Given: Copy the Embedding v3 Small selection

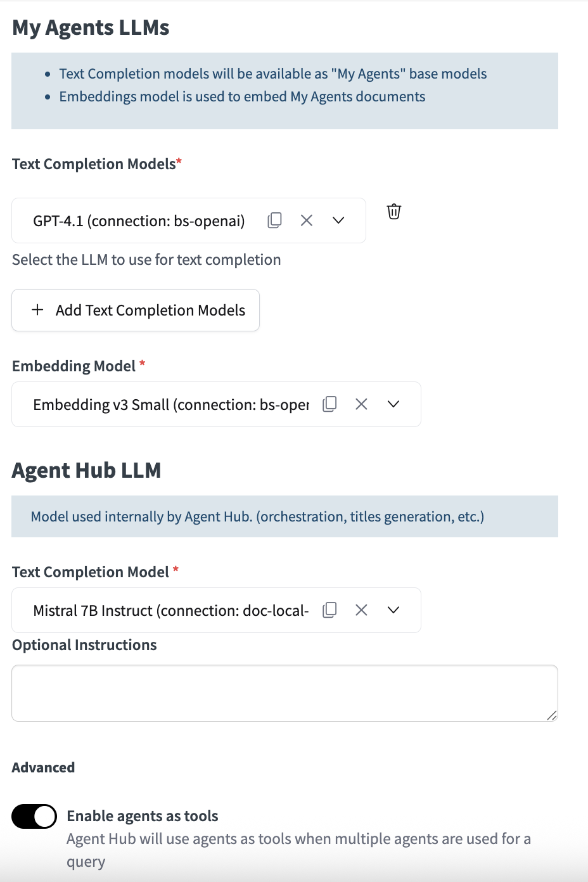Looking at the screenshot, I should coord(329,404).
